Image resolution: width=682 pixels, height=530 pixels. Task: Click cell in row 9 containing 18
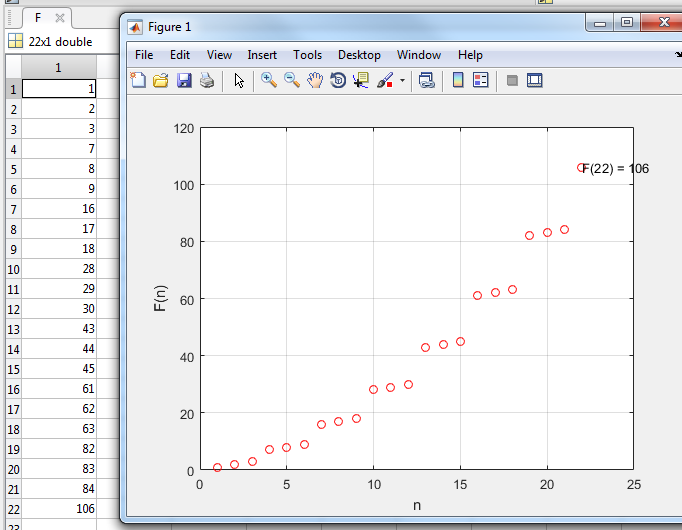(x=59, y=249)
